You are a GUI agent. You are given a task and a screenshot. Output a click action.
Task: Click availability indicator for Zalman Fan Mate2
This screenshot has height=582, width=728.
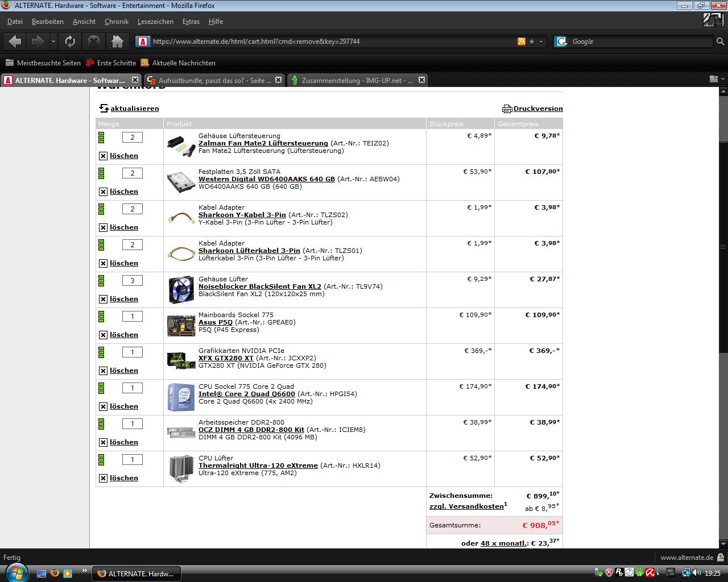click(102, 137)
